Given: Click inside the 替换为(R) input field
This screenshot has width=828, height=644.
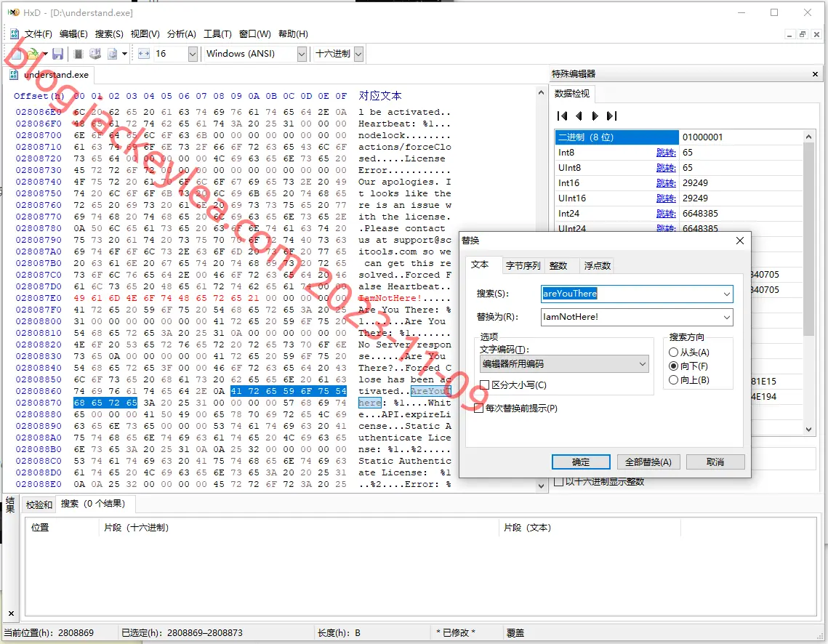Looking at the screenshot, I should (632, 317).
